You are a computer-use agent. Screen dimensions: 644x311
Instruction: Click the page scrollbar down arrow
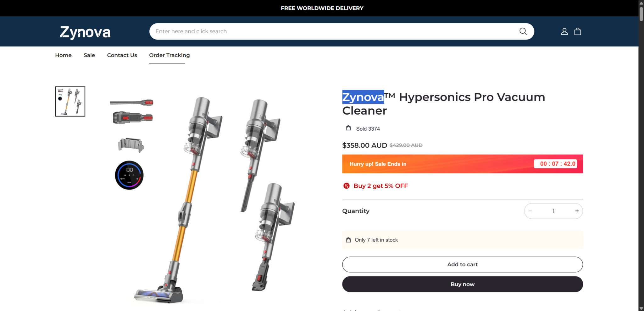(x=641, y=308)
